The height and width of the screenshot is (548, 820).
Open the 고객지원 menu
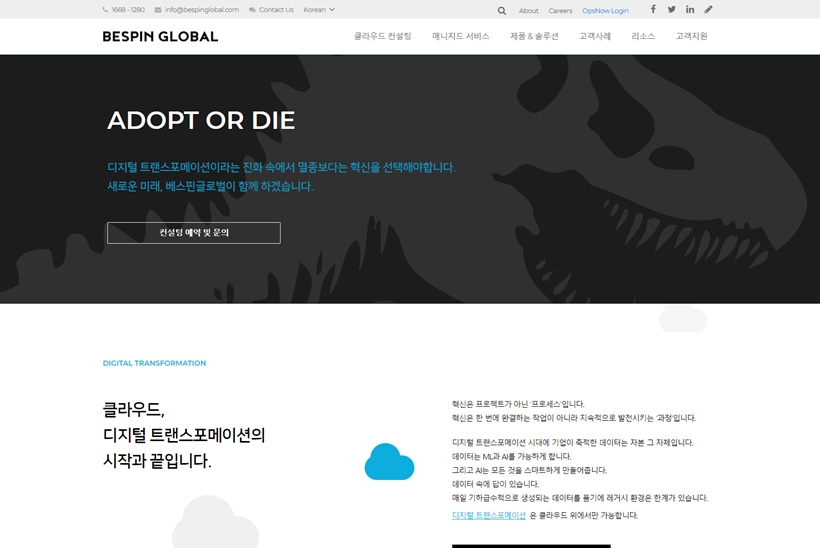click(691, 36)
